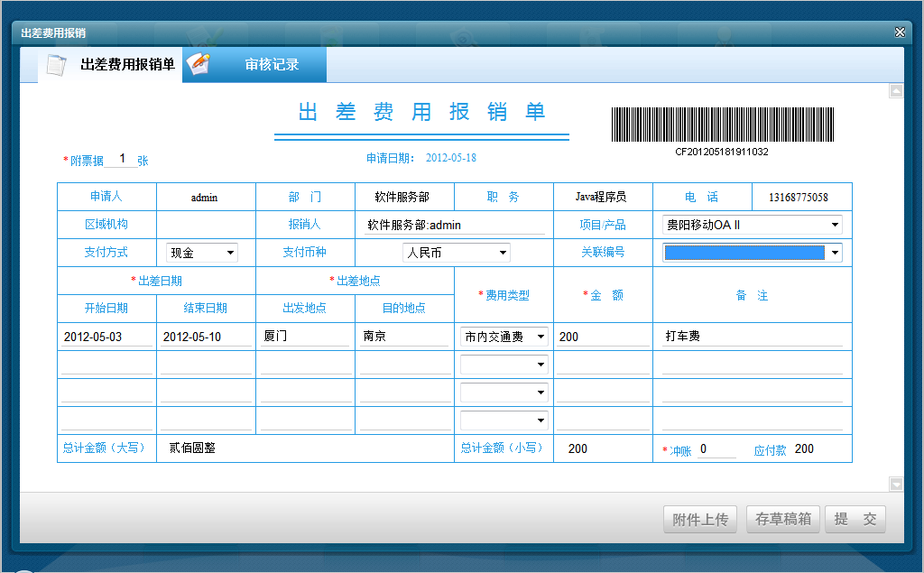Click the end date field 2012-05-10
Image resolution: width=924 pixels, height=573 pixels.
(206, 337)
